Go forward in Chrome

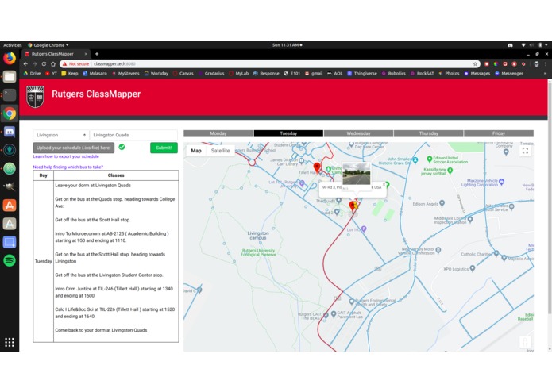coord(34,64)
